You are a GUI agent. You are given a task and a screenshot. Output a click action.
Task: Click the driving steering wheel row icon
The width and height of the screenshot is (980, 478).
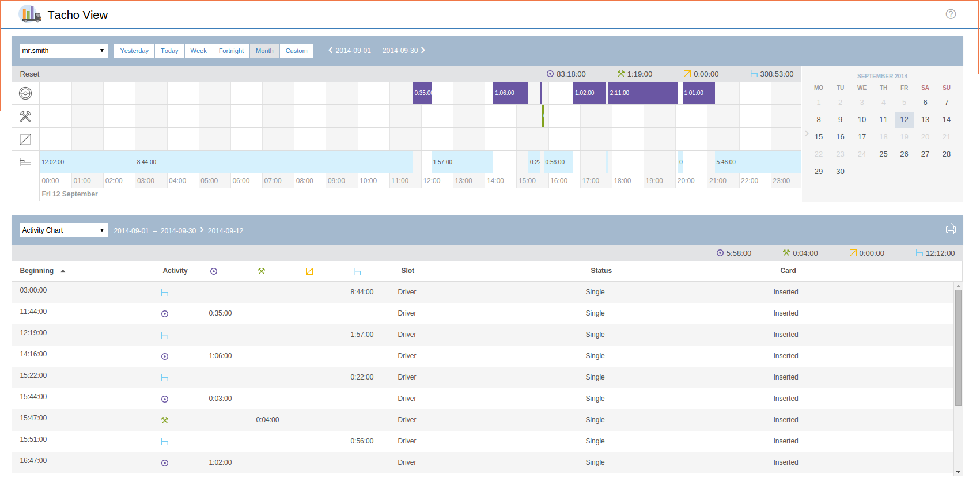pyautogui.click(x=25, y=93)
